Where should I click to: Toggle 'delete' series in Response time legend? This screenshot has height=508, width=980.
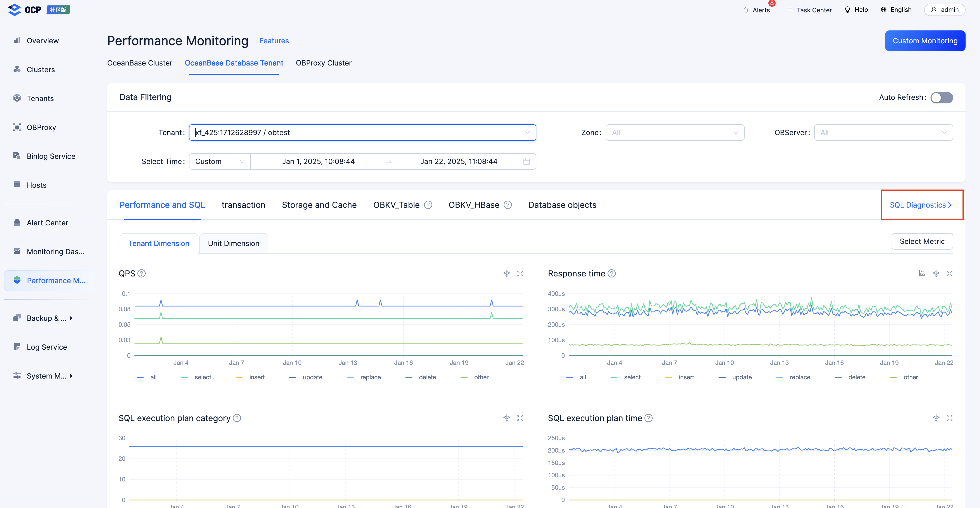point(850,377)
